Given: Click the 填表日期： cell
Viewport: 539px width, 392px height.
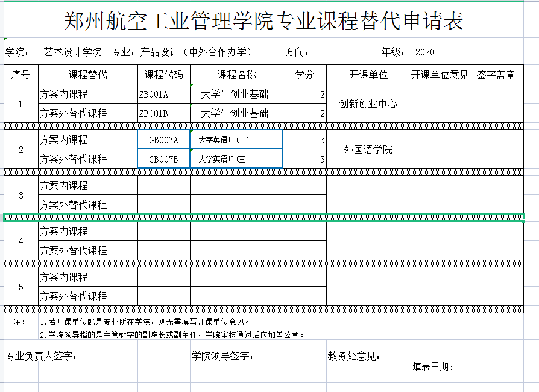Looking at the screenshot, I should 433,367.
